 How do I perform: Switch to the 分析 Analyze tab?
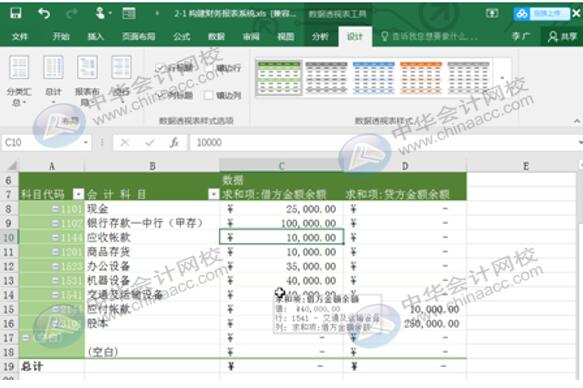[320, 36]
